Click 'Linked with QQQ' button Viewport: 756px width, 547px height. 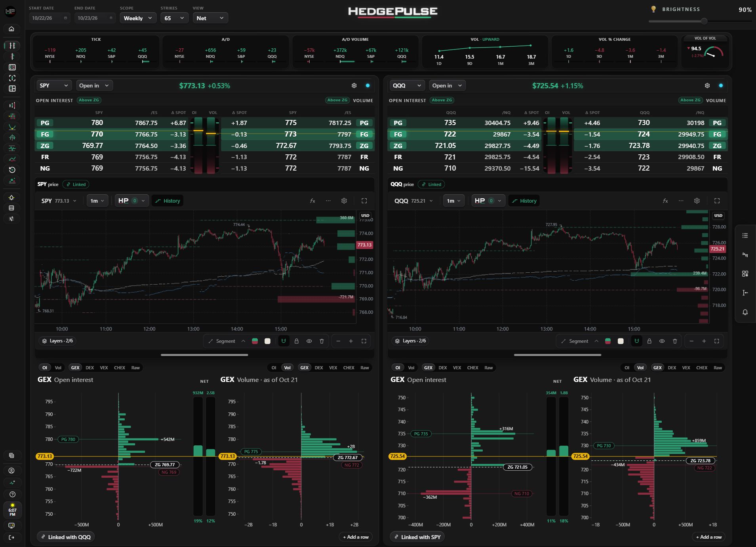(66, 537)
